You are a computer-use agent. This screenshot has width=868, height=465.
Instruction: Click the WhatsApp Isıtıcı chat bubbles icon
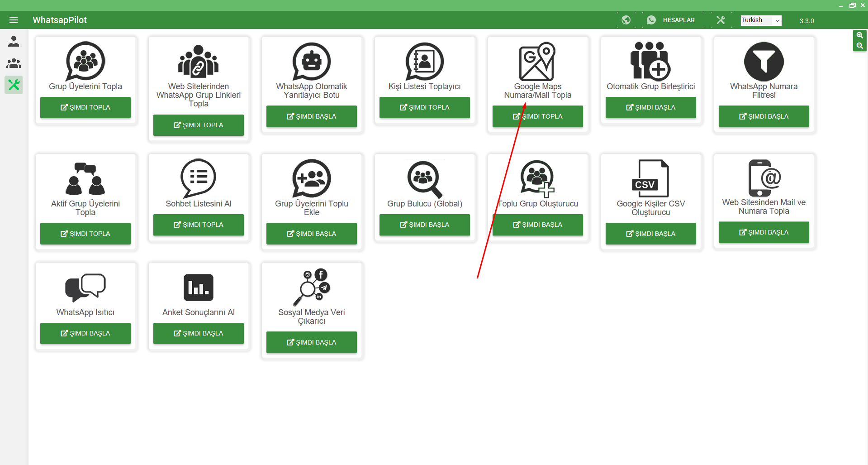coord(85,288)
